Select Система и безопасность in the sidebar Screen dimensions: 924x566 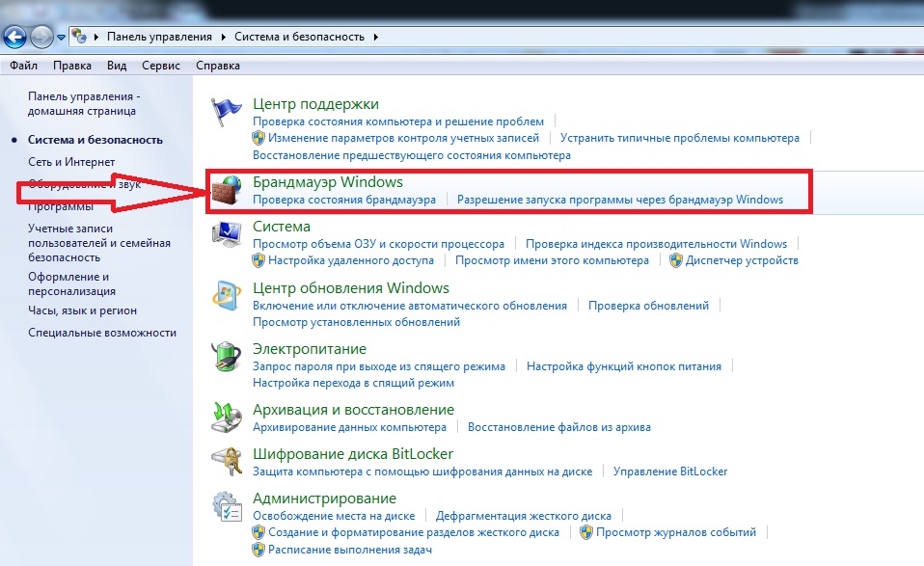[95, 140]
